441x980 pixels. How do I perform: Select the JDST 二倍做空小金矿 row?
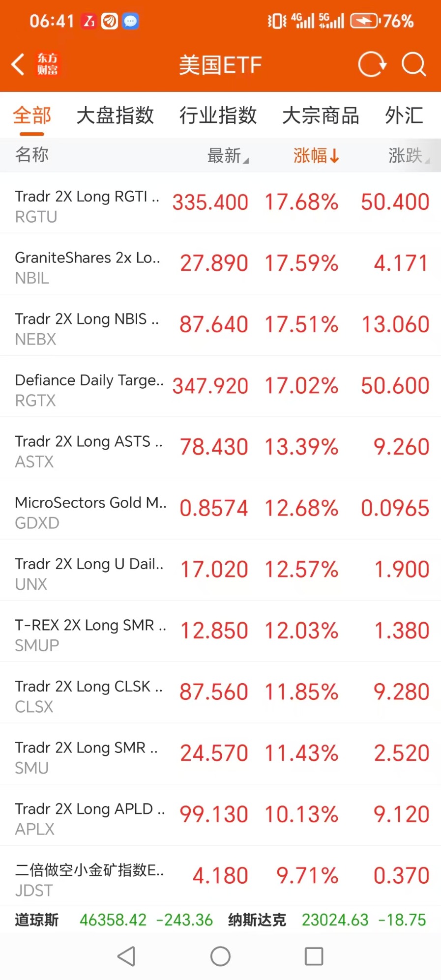click(220, 876)
